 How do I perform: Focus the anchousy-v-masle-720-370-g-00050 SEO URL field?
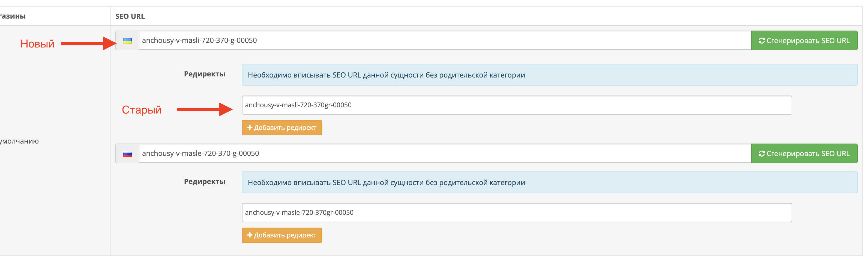(x=445, y=153)
